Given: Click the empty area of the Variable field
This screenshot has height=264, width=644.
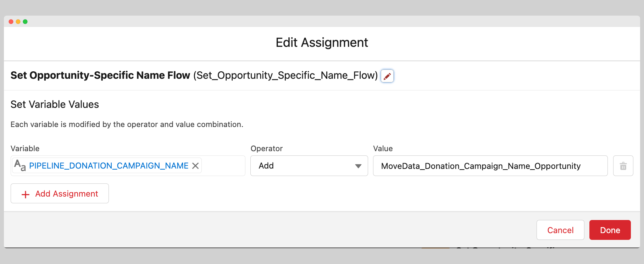Looking at the screenshot, I should (223, 166).
